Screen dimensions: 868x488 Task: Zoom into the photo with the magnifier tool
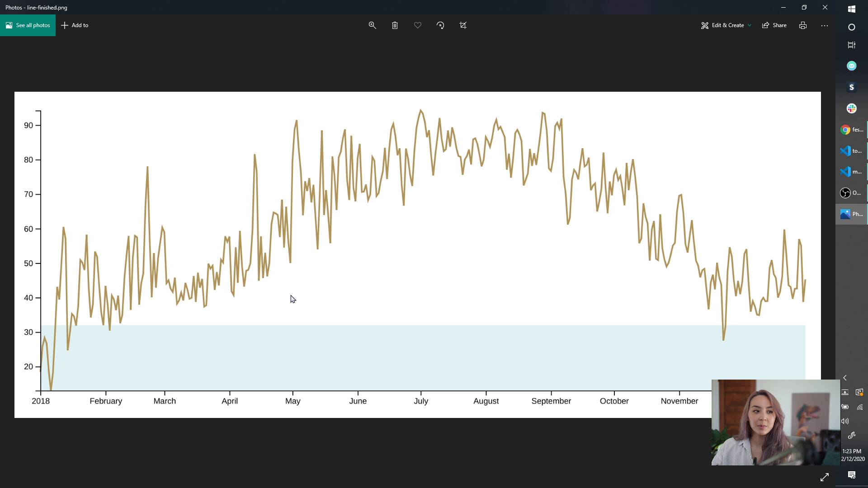coord(372,25)
